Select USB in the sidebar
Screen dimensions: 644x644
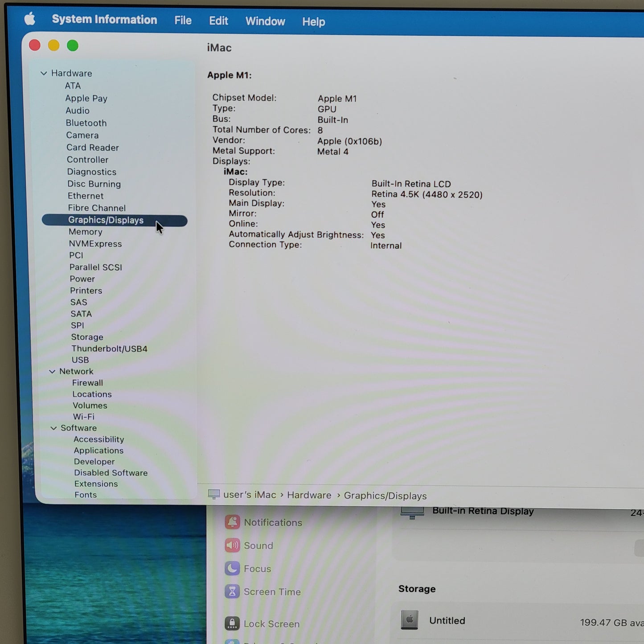tap(80, 360)
